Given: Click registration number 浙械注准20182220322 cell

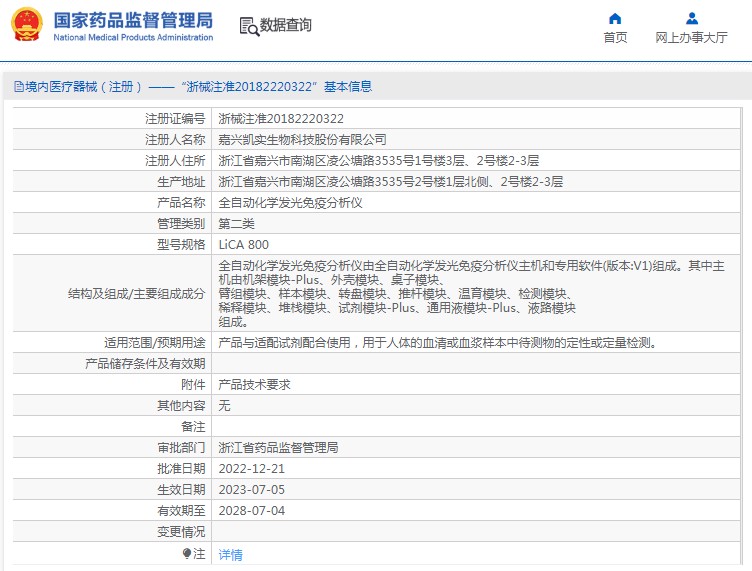Looking at the screenshot, I should coord(274,118).
